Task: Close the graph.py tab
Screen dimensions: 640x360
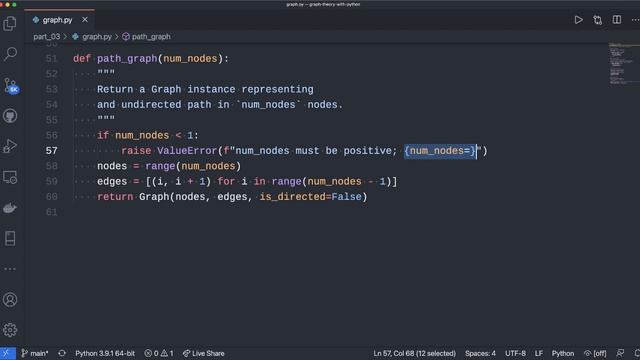Action: pos(85,20)
